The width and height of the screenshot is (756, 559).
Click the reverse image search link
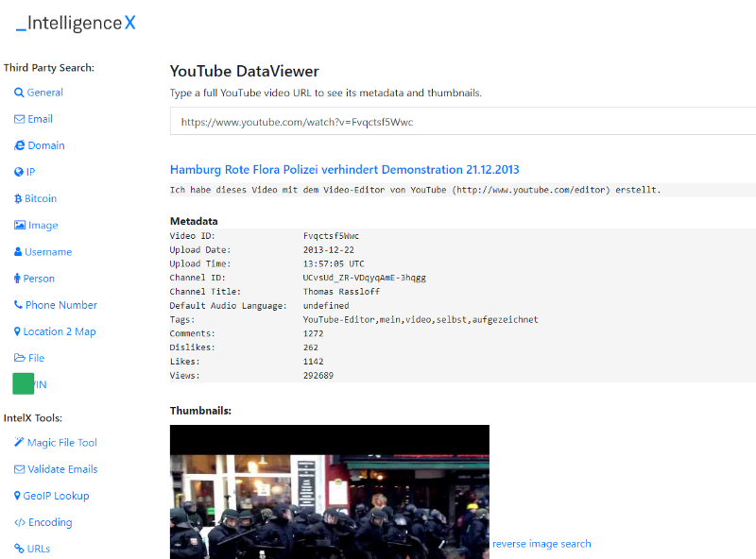[x=541, y=544]
